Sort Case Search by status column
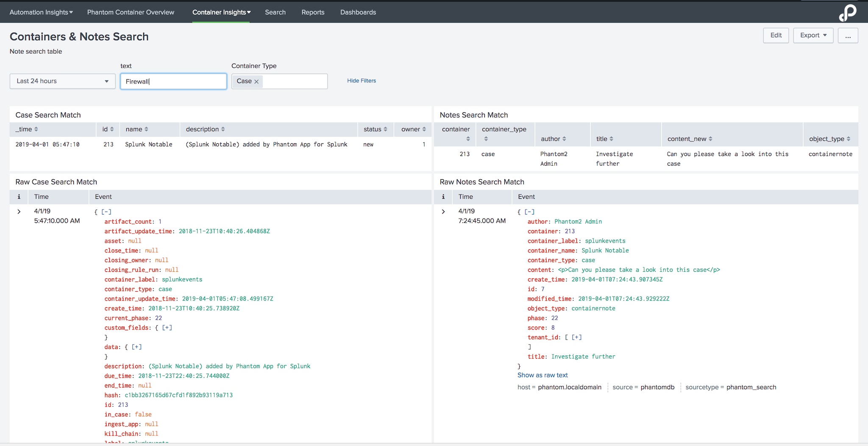This screenshot has width=868, height=446. tap(376, 129)
